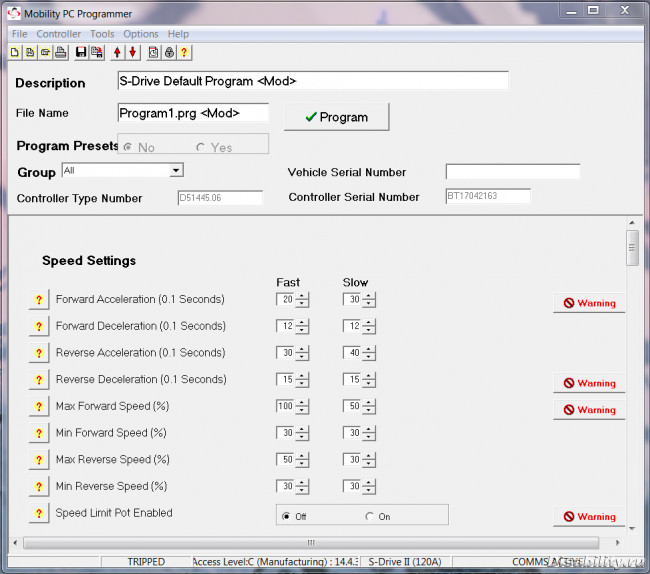Click the red up arrow toolbar icon
The image size is (650, 574).
click(x=117, y=53)
